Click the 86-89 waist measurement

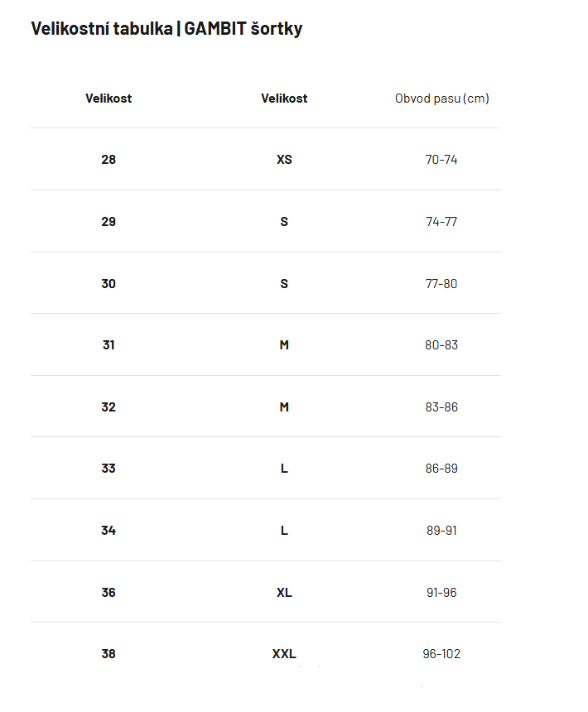441,469
